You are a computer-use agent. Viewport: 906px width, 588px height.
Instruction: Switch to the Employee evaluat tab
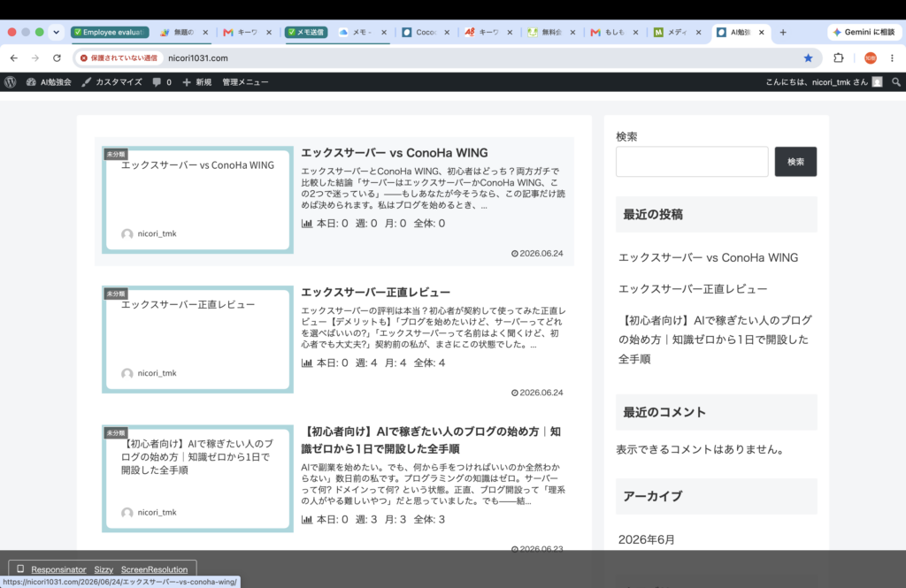pos(110,33)
